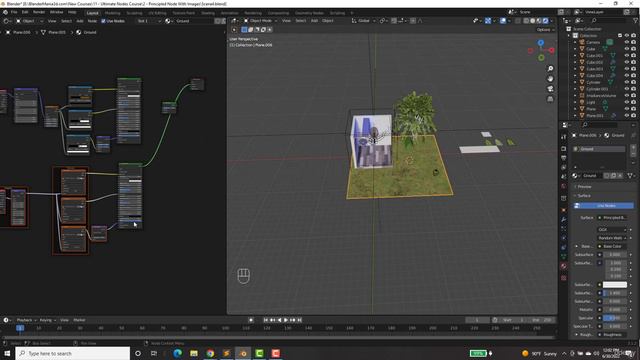The height and width of the screenshot is (360, 640).
Task: Open Tool properties tab icon
Action: (564, 137)
